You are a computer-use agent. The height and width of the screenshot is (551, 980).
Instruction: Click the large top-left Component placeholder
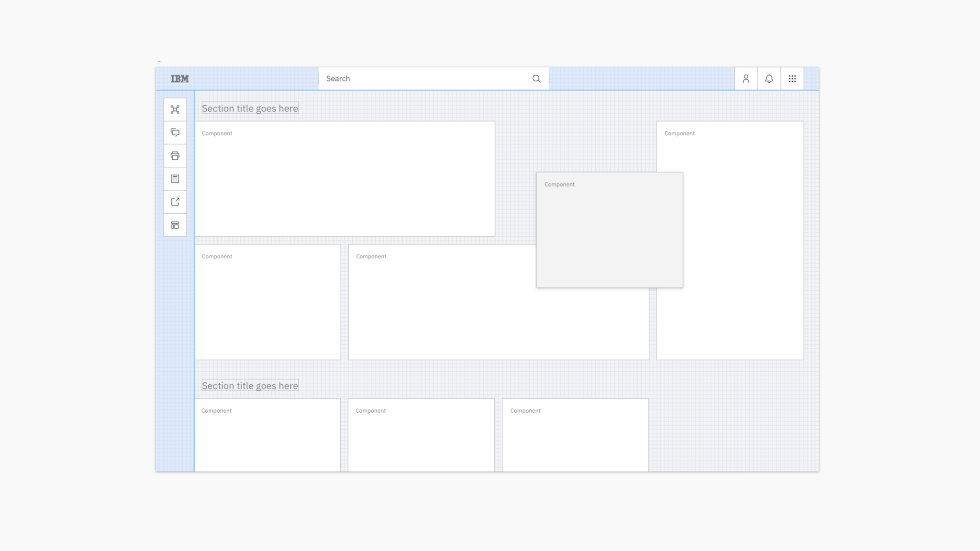345,179
